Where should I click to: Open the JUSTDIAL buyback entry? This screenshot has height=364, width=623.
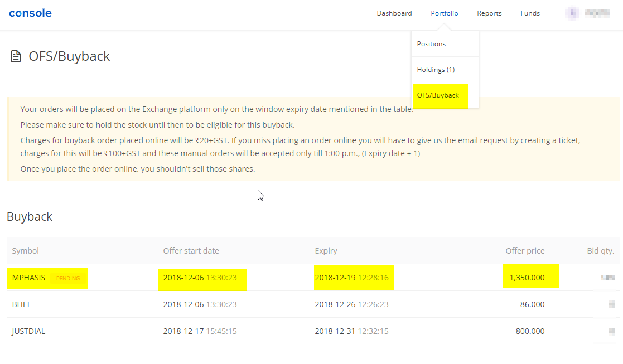[x=28, y=331]
